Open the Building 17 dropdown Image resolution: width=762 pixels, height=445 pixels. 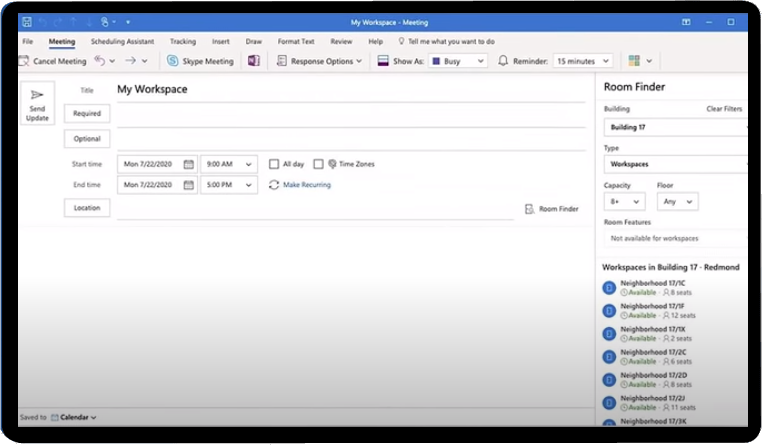(675, 127)
